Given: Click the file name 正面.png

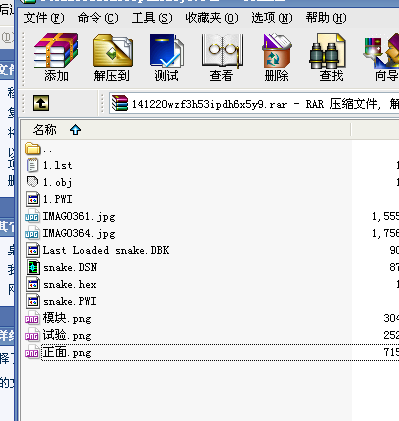Looking at the screenshot, I should click(x=67, y=353).
